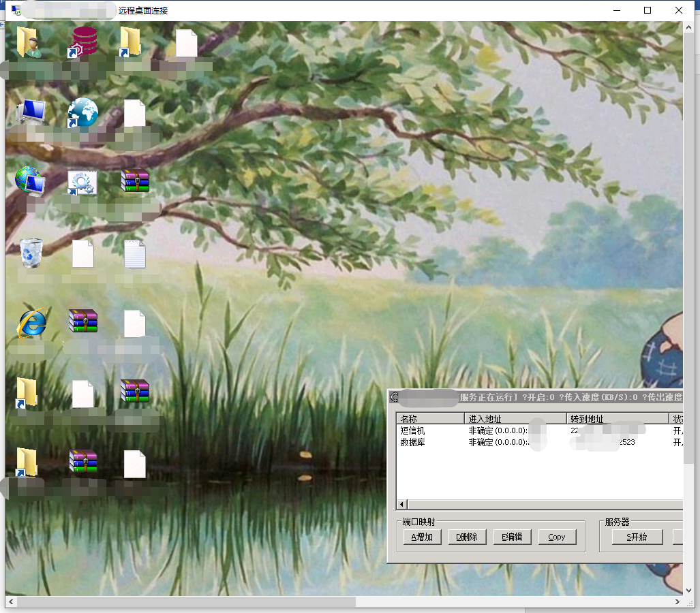Viewport: 700px width, 613px height.
Task: Select the red database shortcut icon
Action: pos(82,42)
